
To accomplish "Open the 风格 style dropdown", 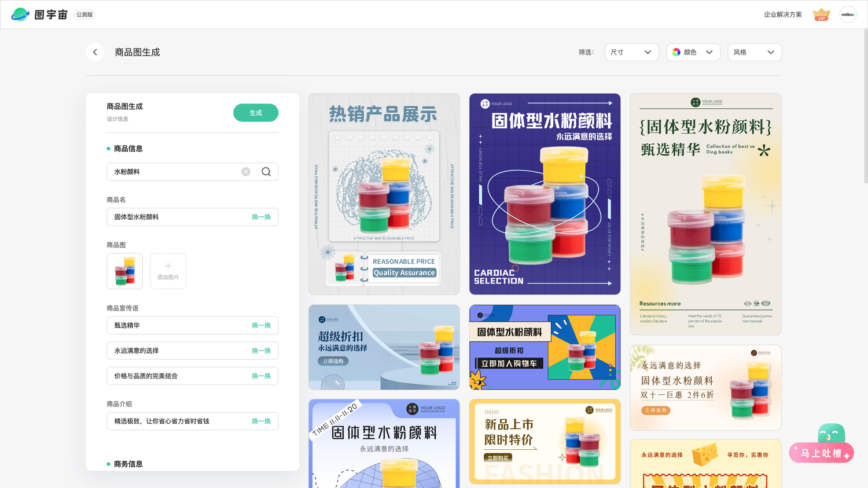I will point(755,52).
